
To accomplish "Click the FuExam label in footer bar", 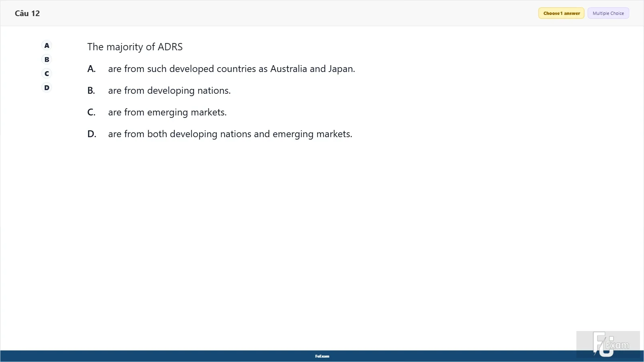I will (322, 356).
